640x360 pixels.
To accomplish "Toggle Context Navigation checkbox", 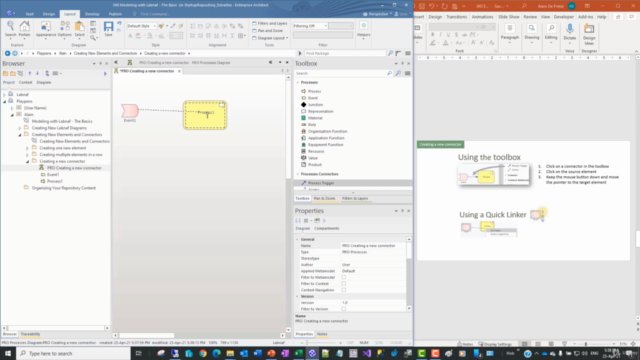I will coord(344,290).
